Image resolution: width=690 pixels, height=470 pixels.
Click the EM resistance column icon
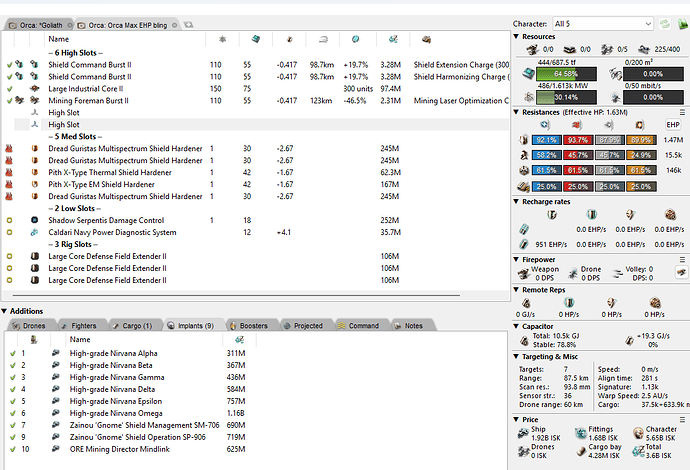(545, 125)
